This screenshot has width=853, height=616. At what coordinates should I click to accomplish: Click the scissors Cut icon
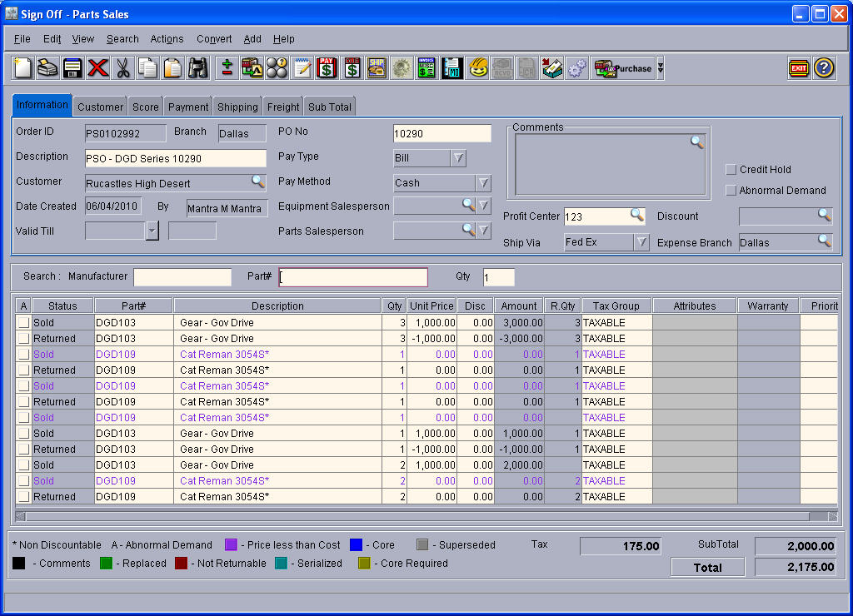pos(123,68)
